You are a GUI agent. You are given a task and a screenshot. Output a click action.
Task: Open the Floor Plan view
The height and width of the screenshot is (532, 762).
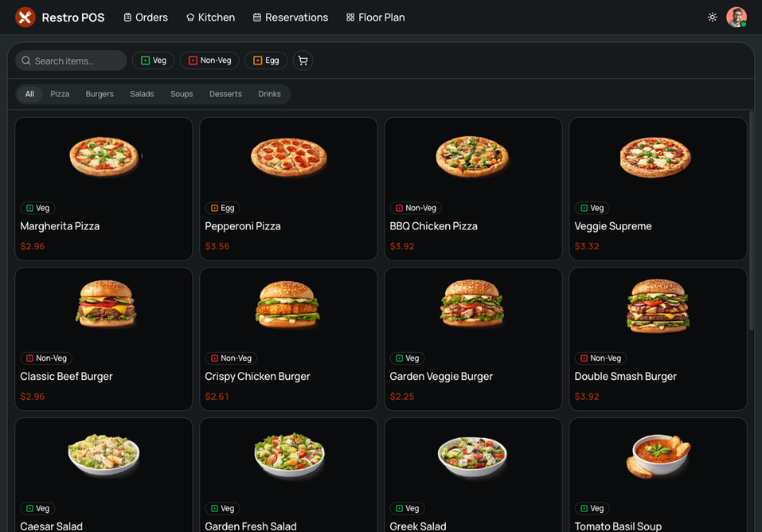click(376, 18)
